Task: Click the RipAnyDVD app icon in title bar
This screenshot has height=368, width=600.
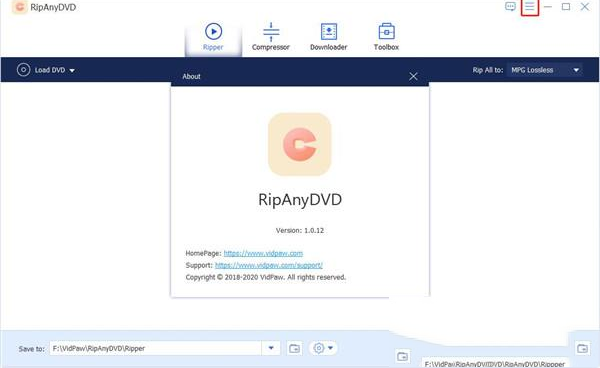Action: [x=20, y=7]
